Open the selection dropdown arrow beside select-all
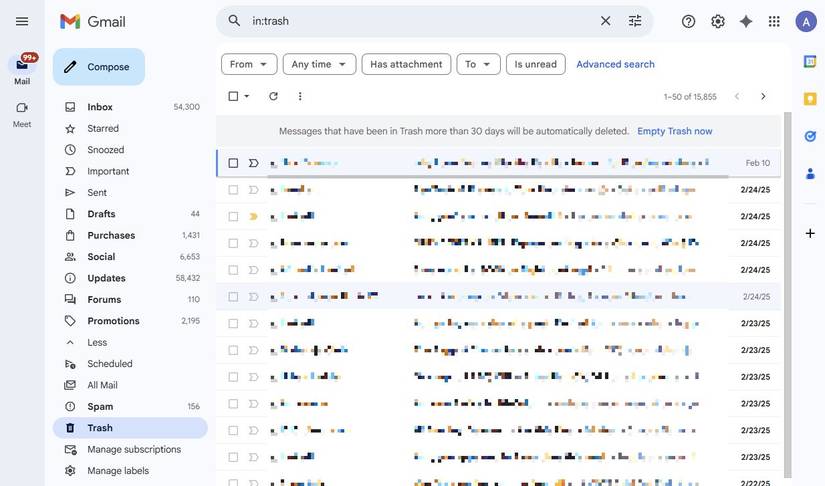 (x=247, y=96)
